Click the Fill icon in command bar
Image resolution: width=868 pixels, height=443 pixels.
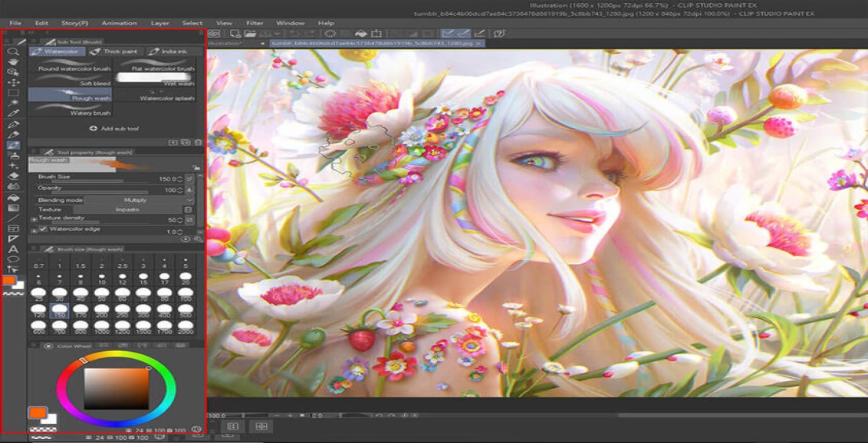(362, 34)
